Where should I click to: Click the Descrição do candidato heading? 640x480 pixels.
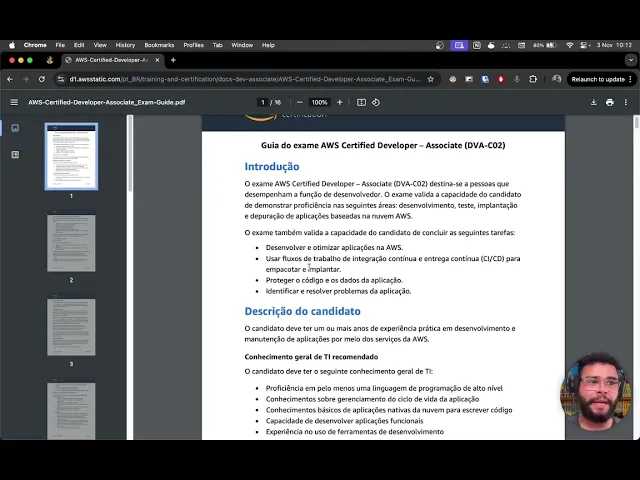pyautogui.click(x=302, y=311)
